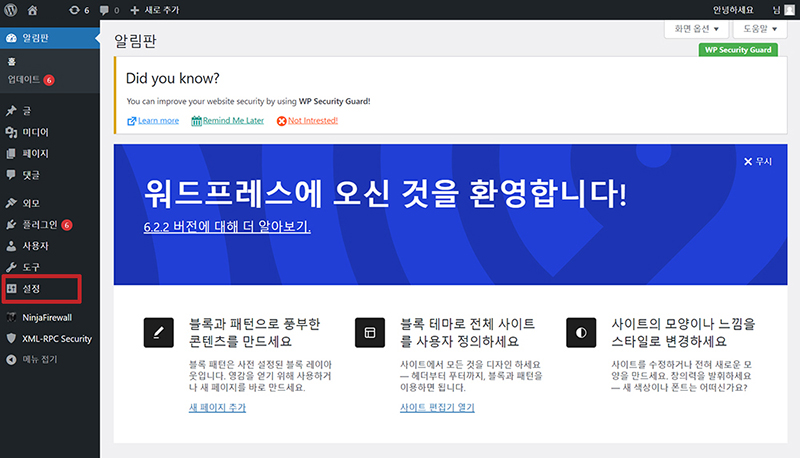Open the 알림판 dashboard menu item
800x458 pixels.
50,38
